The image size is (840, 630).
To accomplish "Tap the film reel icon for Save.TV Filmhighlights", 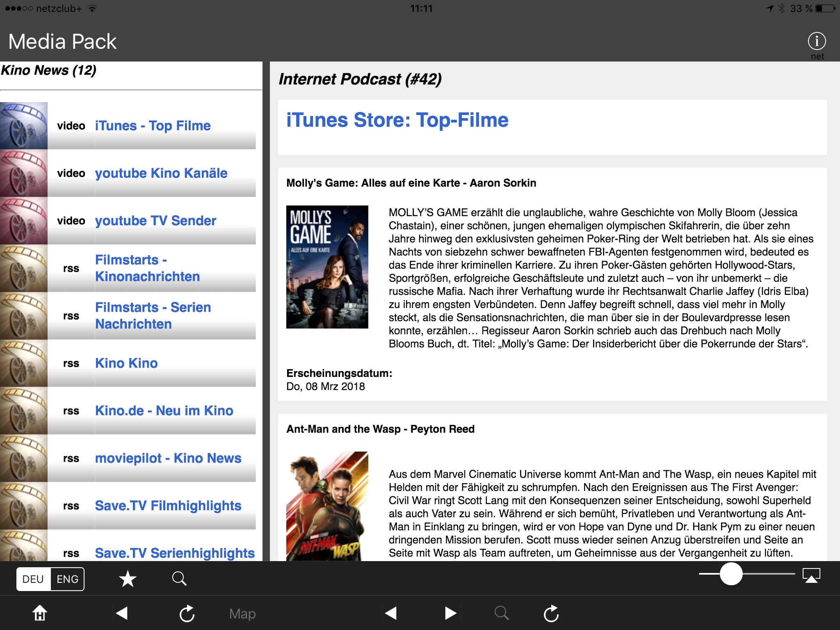I will [x=24, y=506].
